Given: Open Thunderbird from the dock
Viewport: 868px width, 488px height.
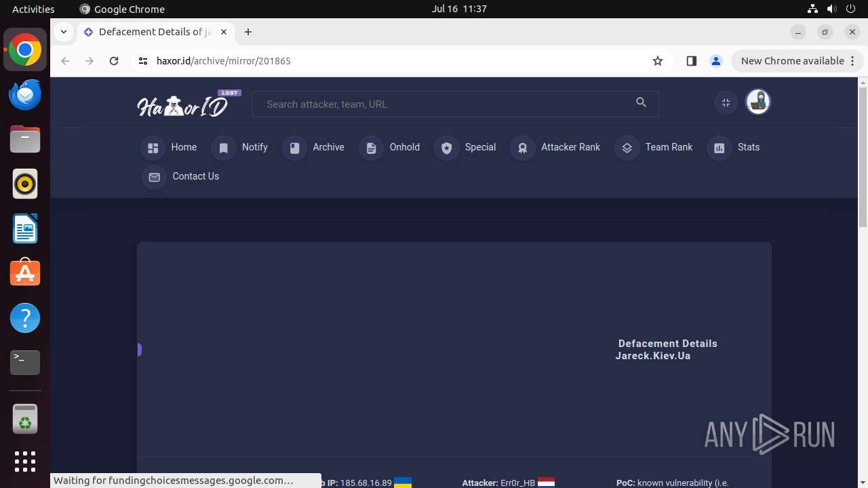Looking at the screenshot, I should 25,94.
